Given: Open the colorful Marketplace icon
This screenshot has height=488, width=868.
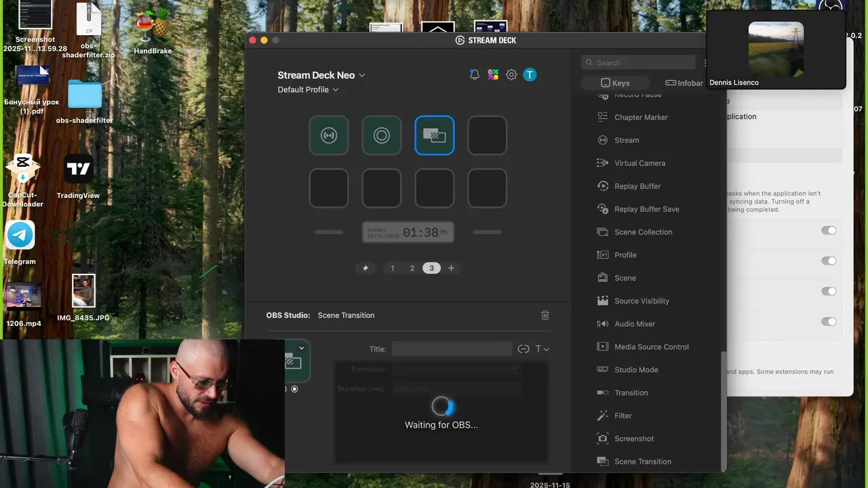Looking at the screenshot, I should click(x=493, y=75).
